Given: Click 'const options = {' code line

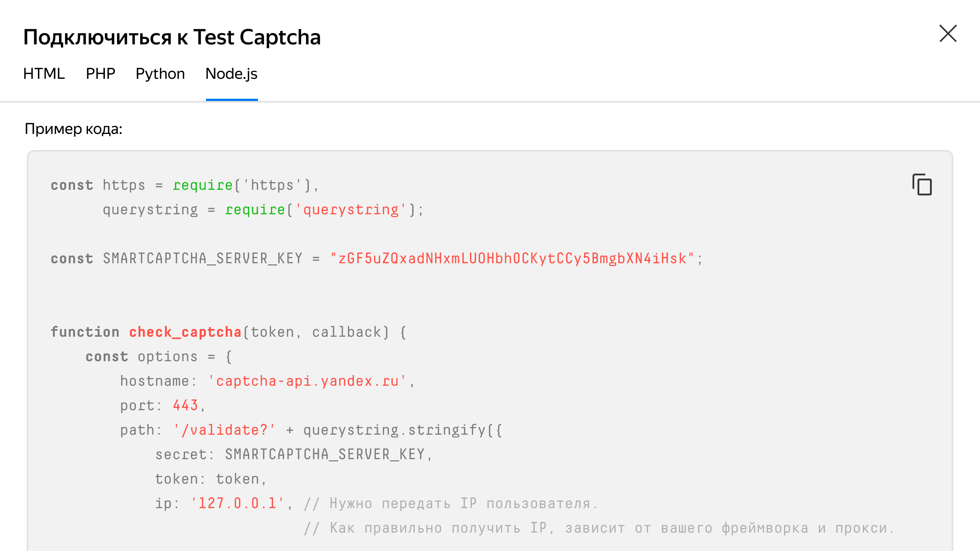Looking at the screenshot, I should 158,357.
